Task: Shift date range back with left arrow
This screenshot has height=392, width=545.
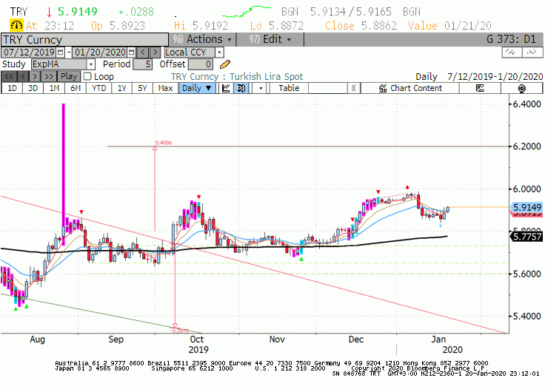Action: (x=143, y=53)
